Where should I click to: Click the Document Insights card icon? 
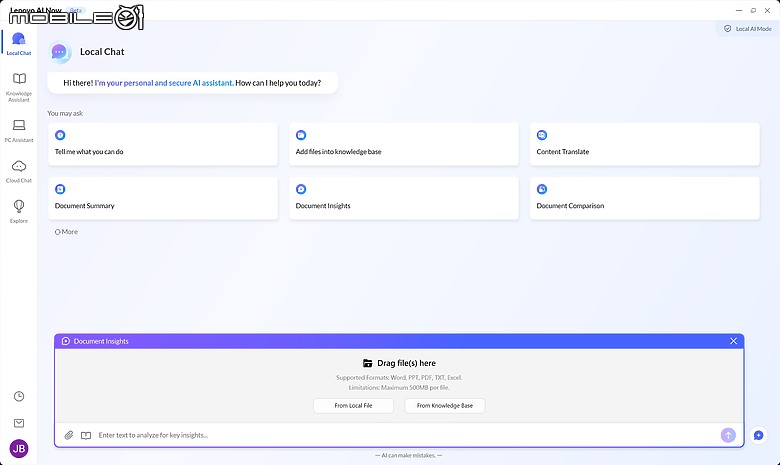(x=301, y=189)
